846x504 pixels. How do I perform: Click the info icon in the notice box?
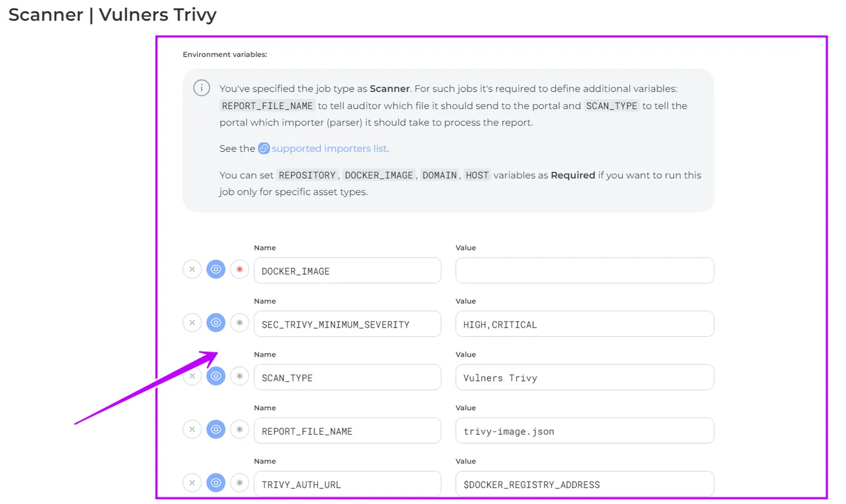coord(202,88)
